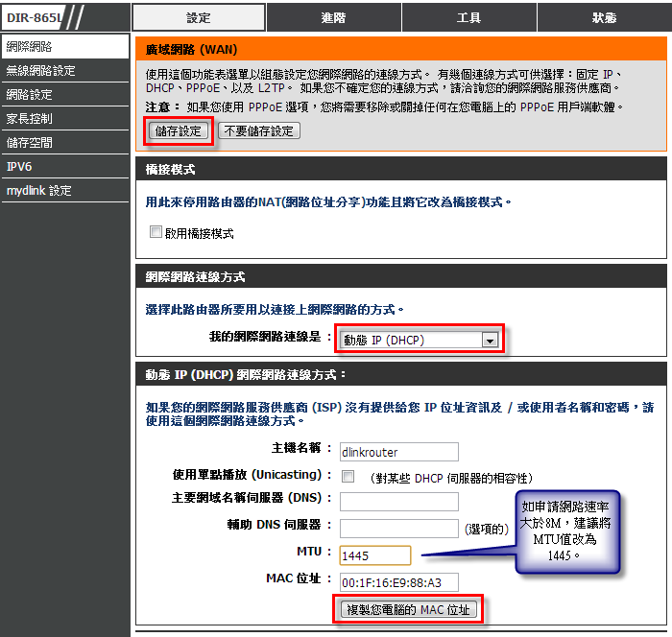Switch to the 工具 tab
672x637 pixels.
[x=469, y=17]
